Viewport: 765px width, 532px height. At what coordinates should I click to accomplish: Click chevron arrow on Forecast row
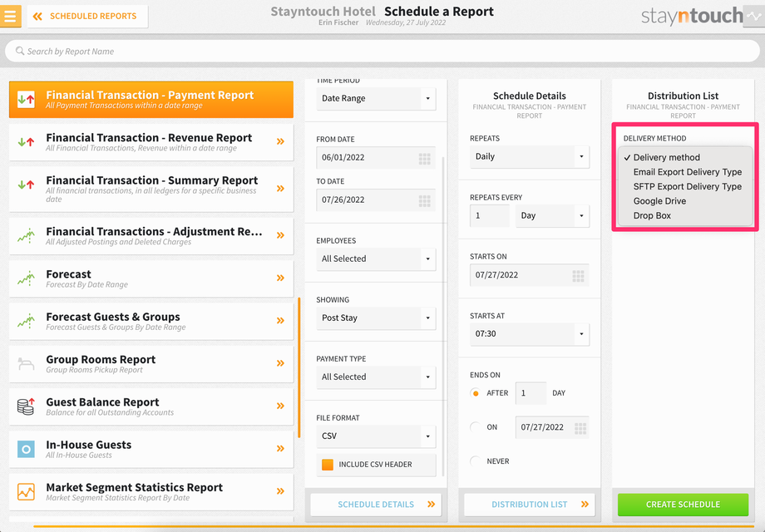point(280,278)
